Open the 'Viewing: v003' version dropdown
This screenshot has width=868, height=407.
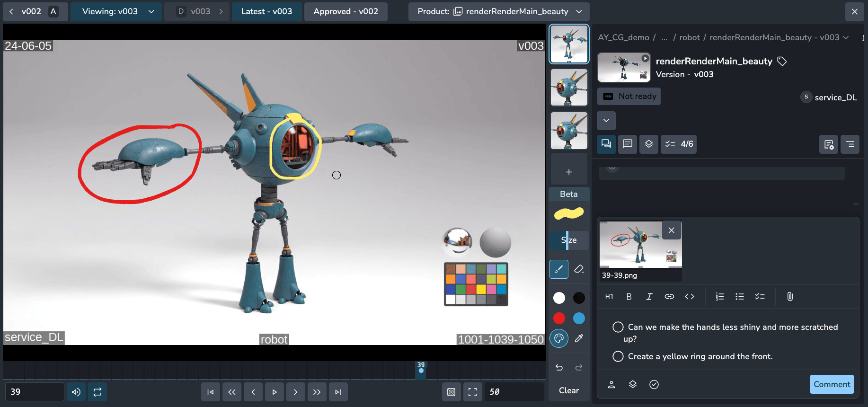coord(116,11)
